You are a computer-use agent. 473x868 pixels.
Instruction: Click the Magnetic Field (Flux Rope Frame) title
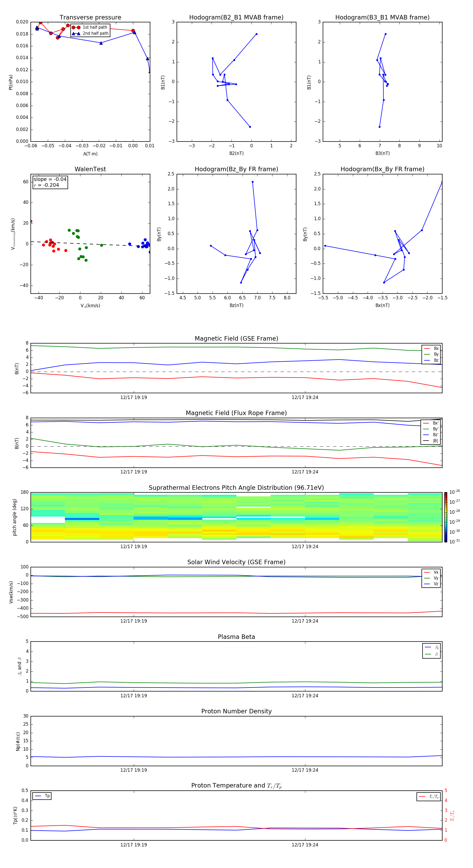[236, 413]
